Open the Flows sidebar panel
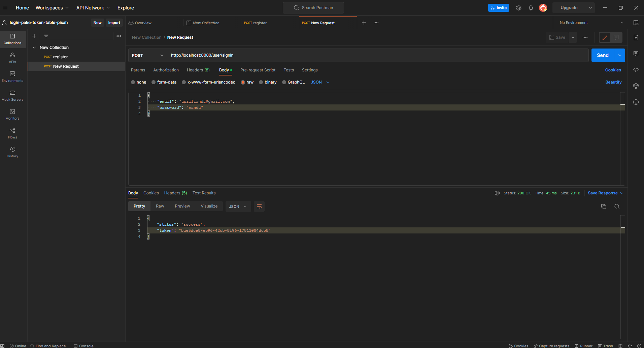Image resolution: width=644 pixels, height=348 pixels. [12, 133]
